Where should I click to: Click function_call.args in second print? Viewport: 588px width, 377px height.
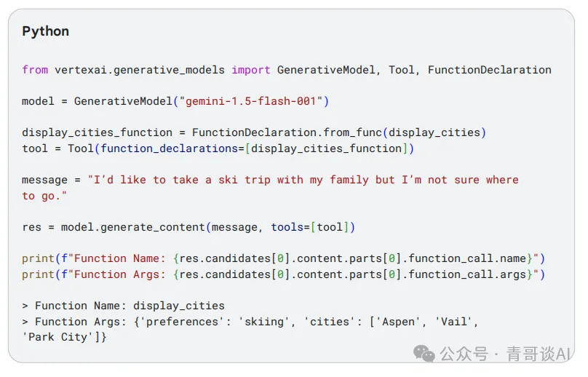tap(467, 274)
